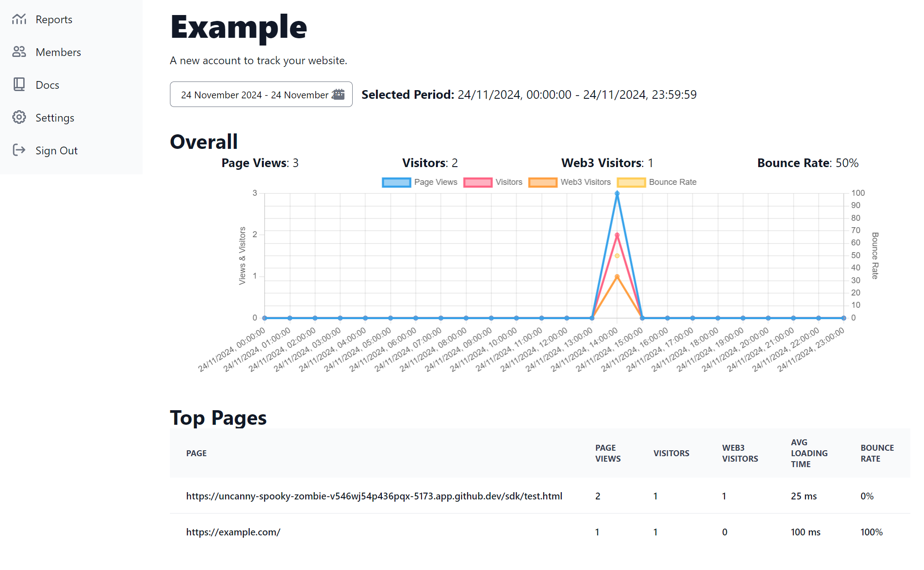Go to Settings in sidebar

point(55,118)
